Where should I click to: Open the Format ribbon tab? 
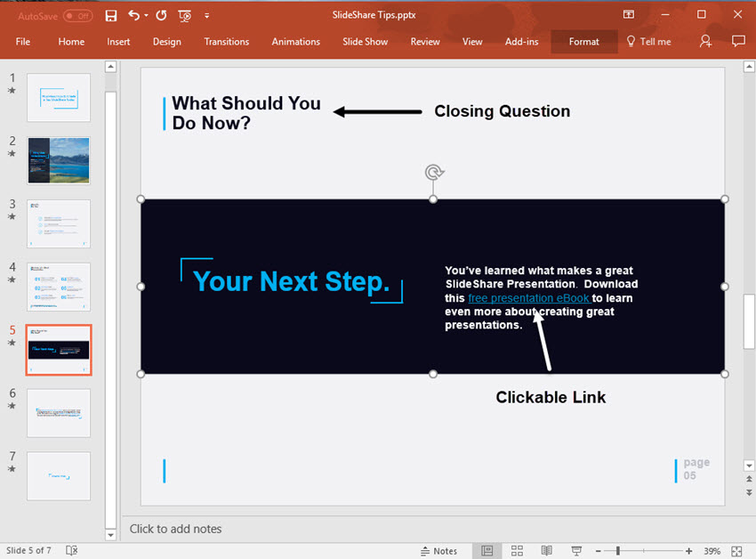coord(583,42)
